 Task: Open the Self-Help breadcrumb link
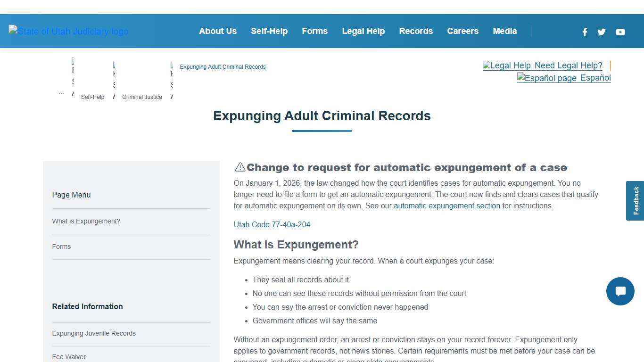tap(92, 97)
